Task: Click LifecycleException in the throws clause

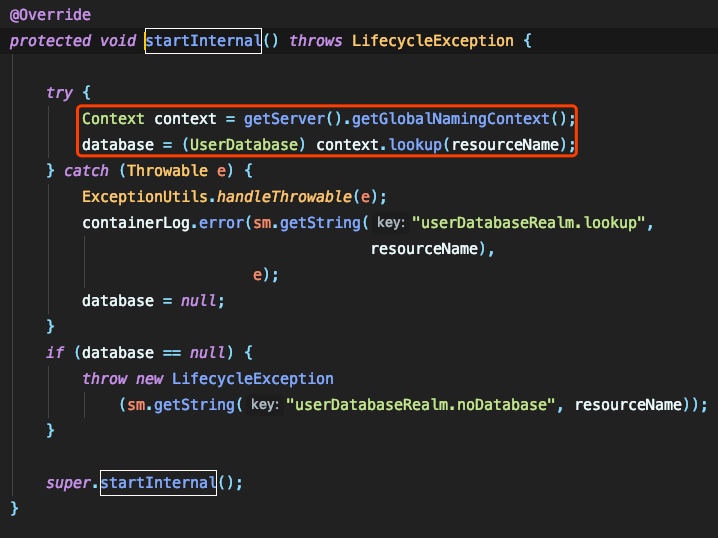Action: [x=432, y=41]
